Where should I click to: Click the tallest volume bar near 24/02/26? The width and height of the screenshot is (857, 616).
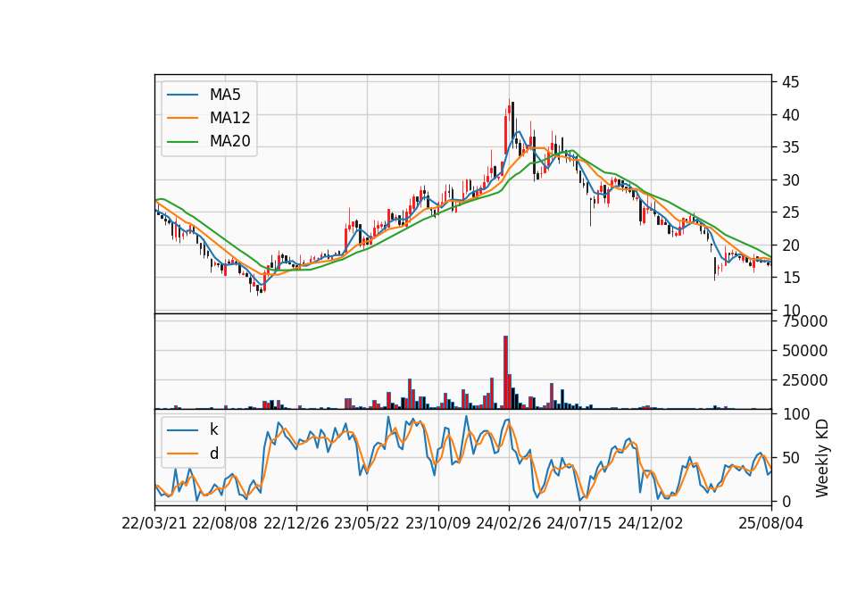505,372
